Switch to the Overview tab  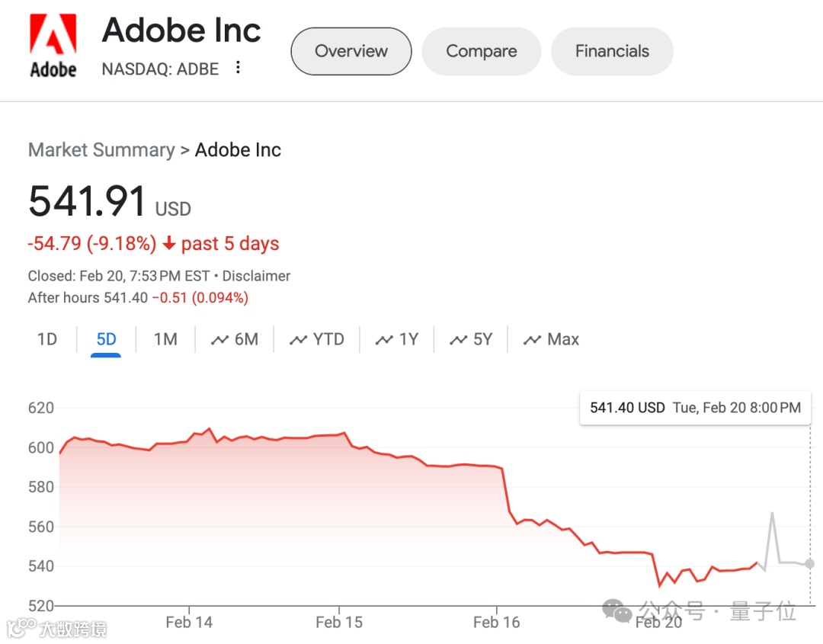coord(351,51)
